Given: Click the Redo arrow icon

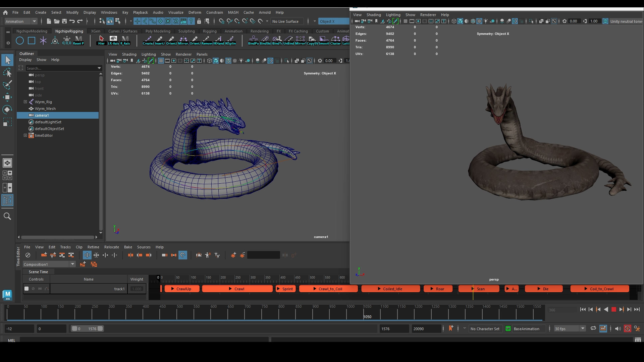Looking at the screenshot, I should [79, 21].
